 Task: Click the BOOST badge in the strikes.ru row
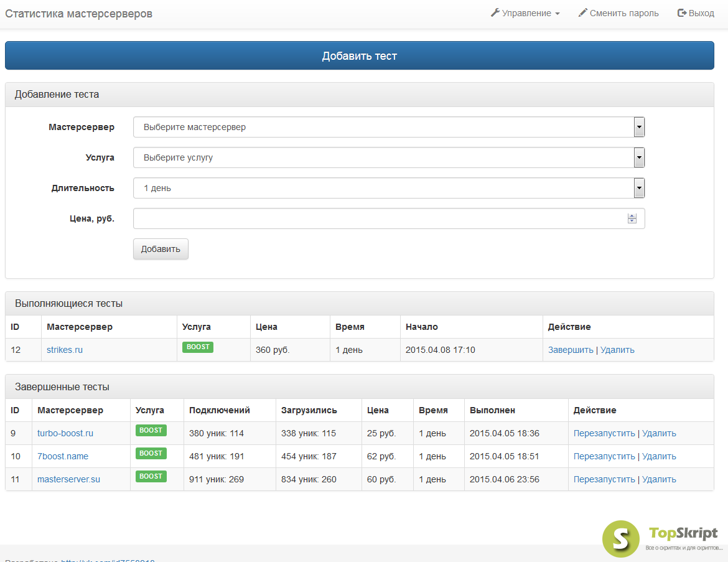[198, 347]
